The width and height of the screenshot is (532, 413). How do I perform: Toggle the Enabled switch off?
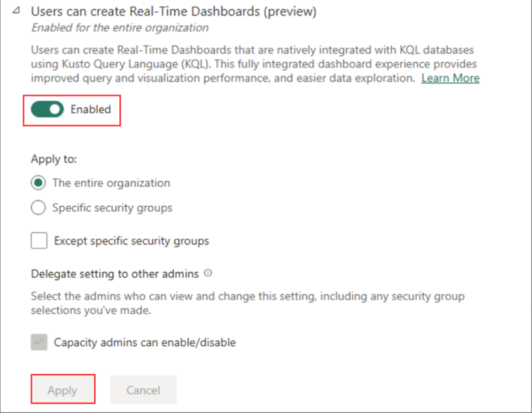click(x=47, y=109)
